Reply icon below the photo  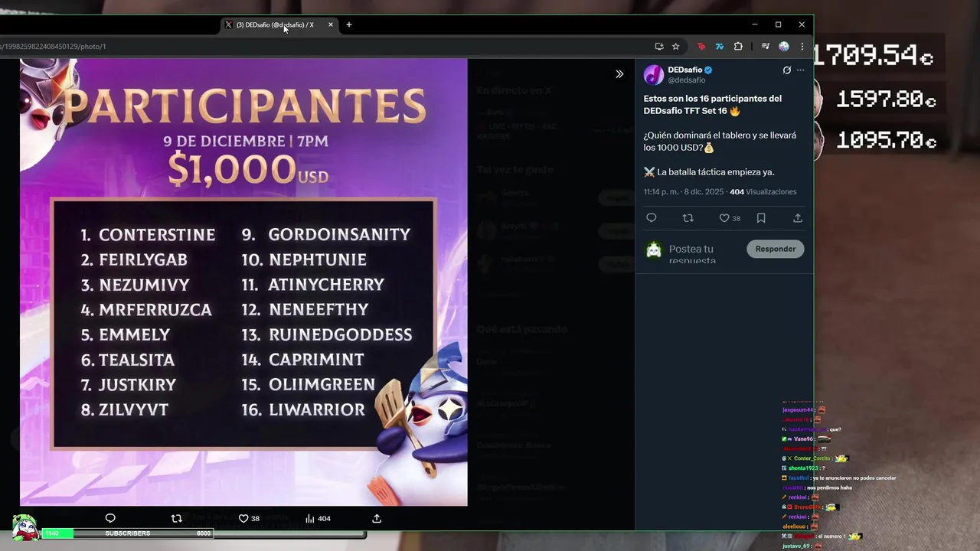[x=110, y=518]
